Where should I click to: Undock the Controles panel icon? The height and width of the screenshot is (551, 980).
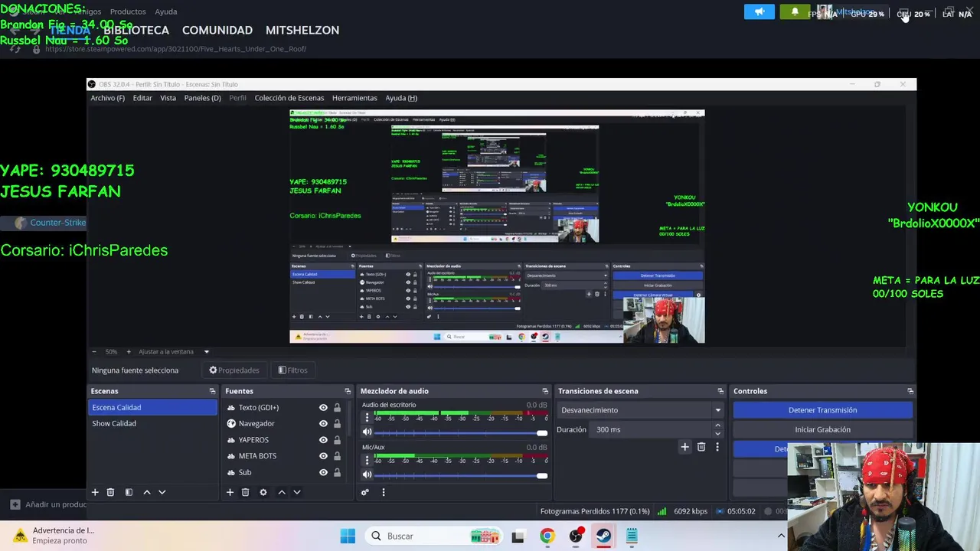click(910, 391)
